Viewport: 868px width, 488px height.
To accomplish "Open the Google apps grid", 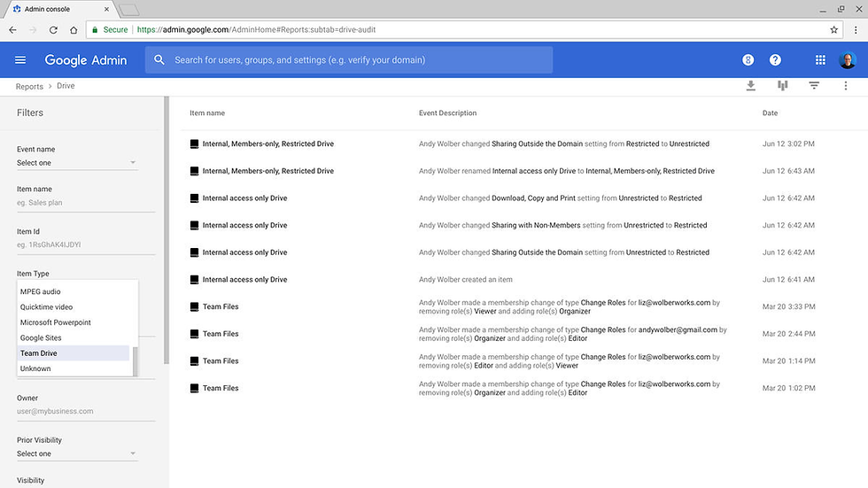I will [820, 59].
